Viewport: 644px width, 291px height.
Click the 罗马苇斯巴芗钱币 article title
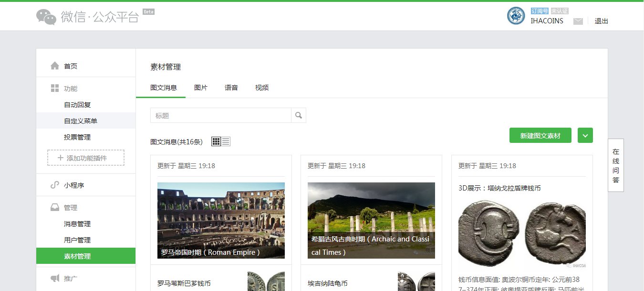click(x=184, y=283)
